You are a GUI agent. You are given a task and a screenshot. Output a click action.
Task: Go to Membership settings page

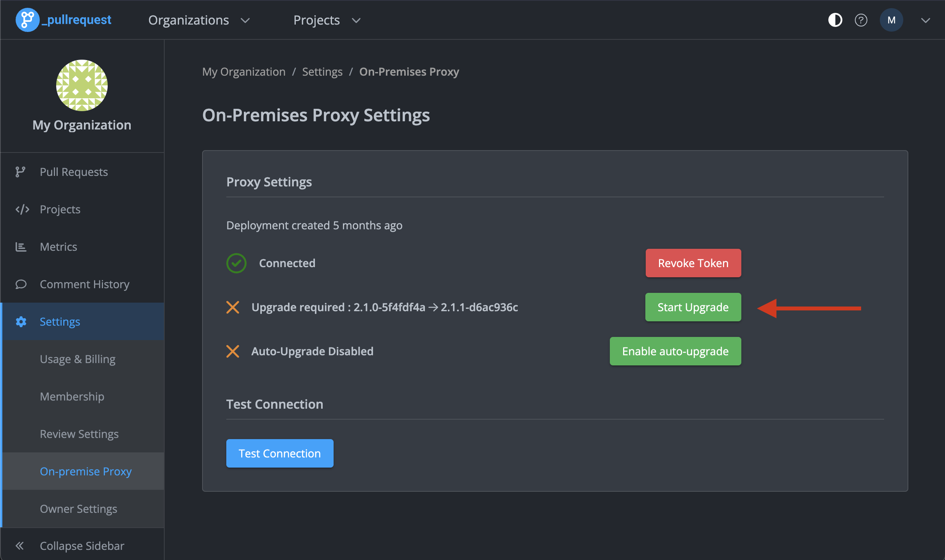click(x=72, y=397)
